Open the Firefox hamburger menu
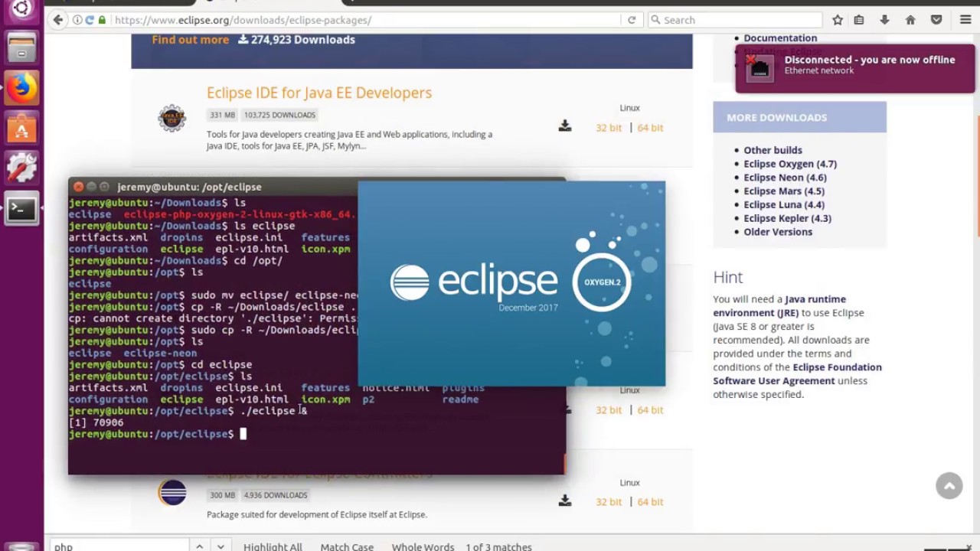This screenshot has width=980, height=551. [x=965, y=20]
